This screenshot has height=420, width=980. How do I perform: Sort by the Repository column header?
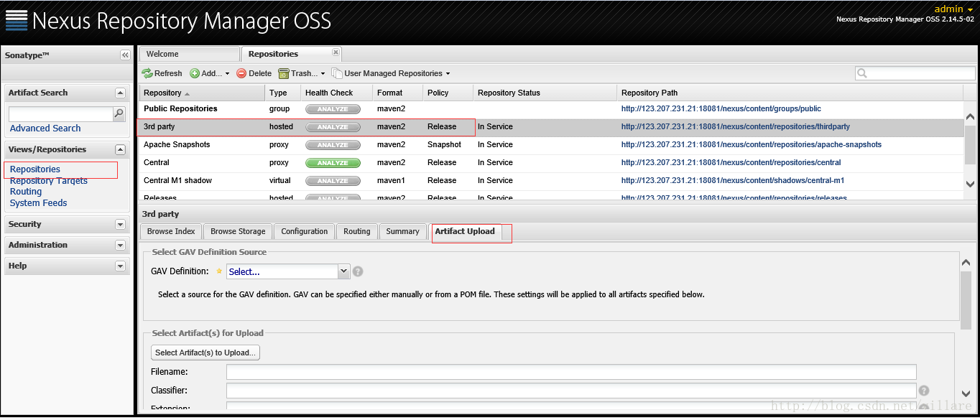202,93
